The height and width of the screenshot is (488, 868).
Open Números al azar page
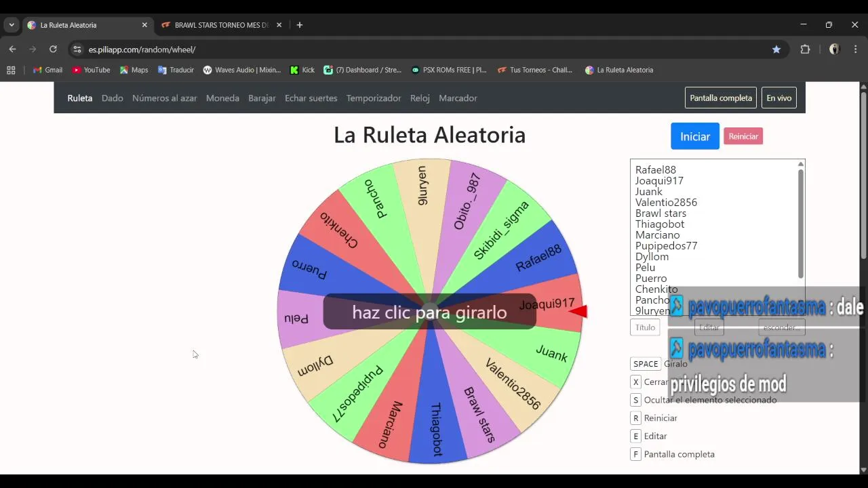click(x=165, y=98)
